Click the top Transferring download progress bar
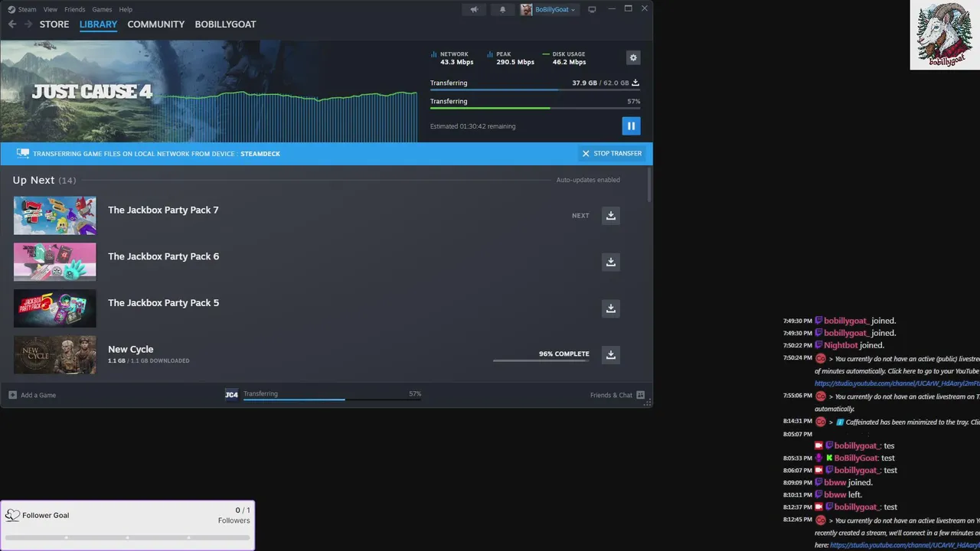Viewport: 980px width, 551px height. pos(535,90)
